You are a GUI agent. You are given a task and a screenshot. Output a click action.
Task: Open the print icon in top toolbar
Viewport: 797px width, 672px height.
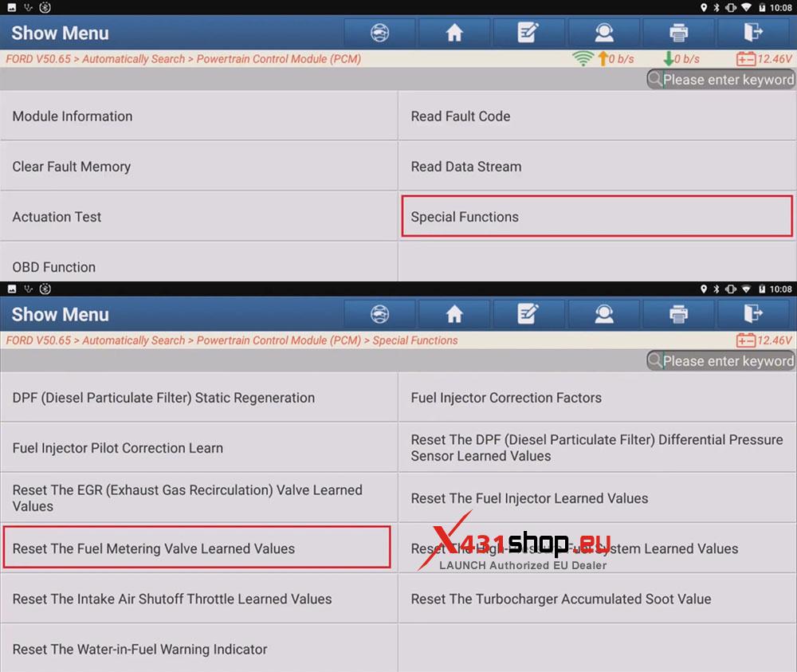pos(678,33)
